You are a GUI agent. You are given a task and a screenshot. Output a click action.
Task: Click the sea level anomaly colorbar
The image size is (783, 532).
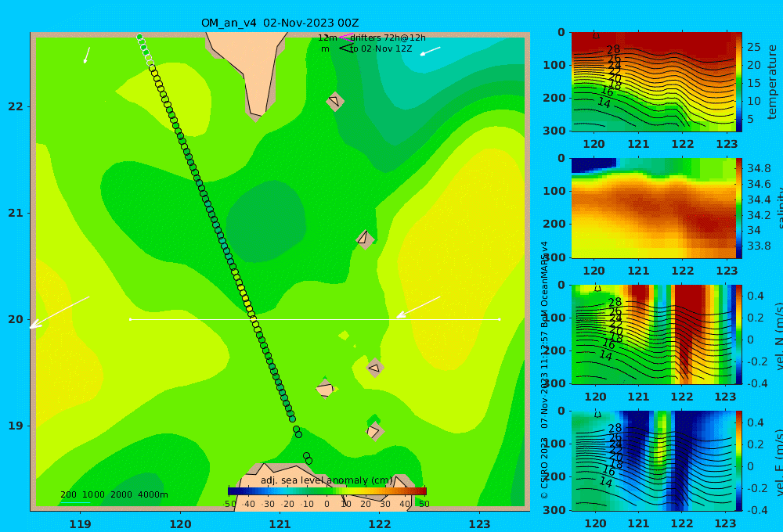point(327,491)
